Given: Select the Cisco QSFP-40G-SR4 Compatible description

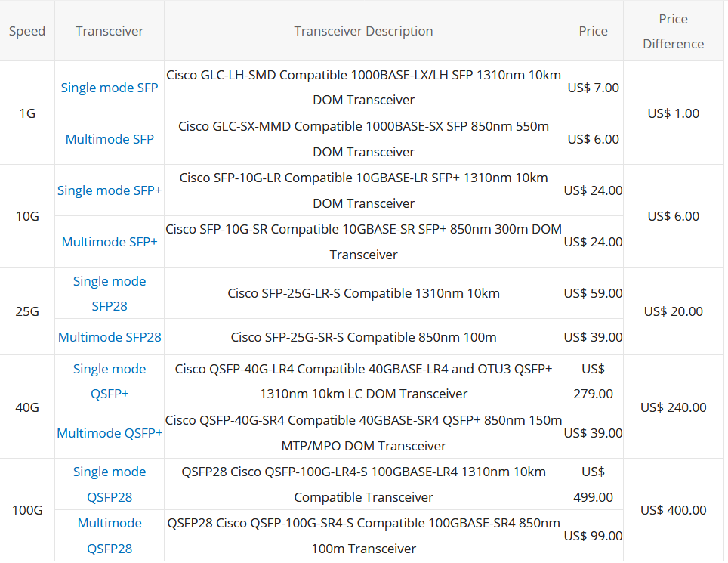Looking at the screenshot, I should pos(363,433).
